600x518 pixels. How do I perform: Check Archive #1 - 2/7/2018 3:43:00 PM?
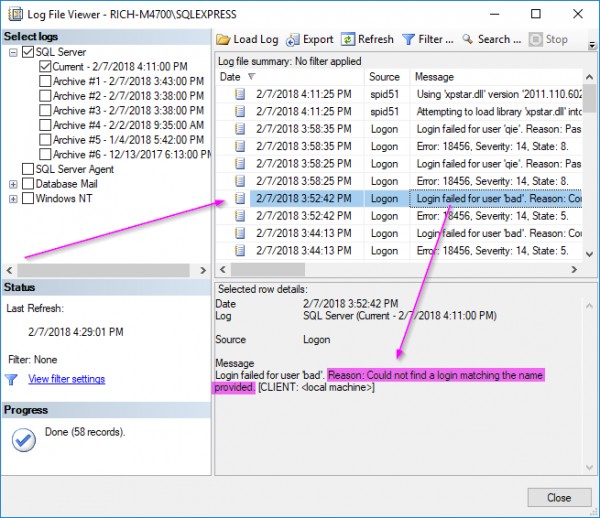pyautogui.click(x=45, y=82)
